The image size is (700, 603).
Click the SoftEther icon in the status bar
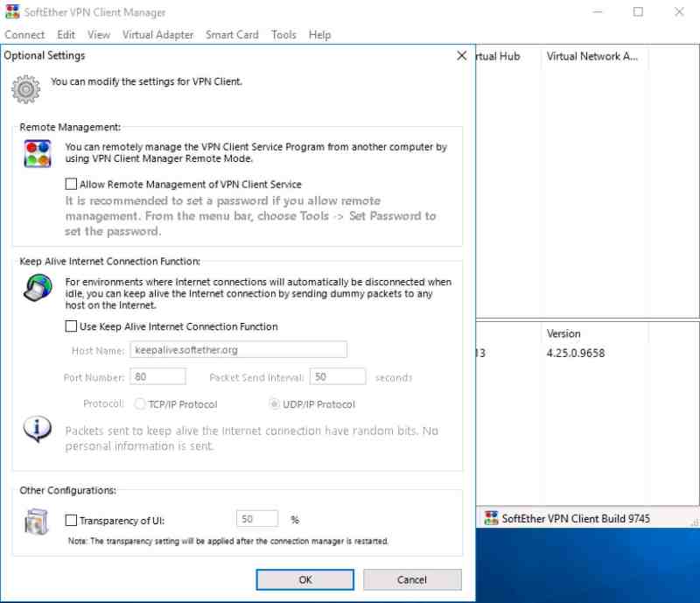(491, 518)
